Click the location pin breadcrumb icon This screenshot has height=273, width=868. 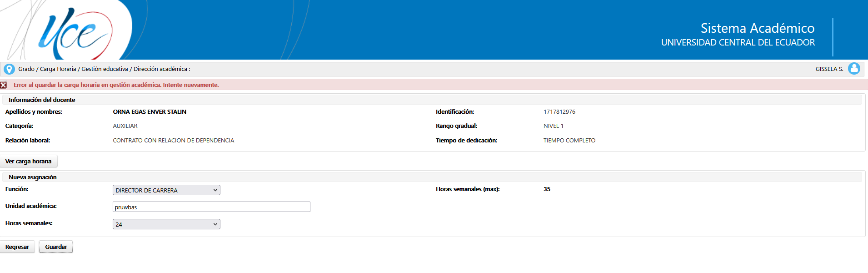pos(9,69)
